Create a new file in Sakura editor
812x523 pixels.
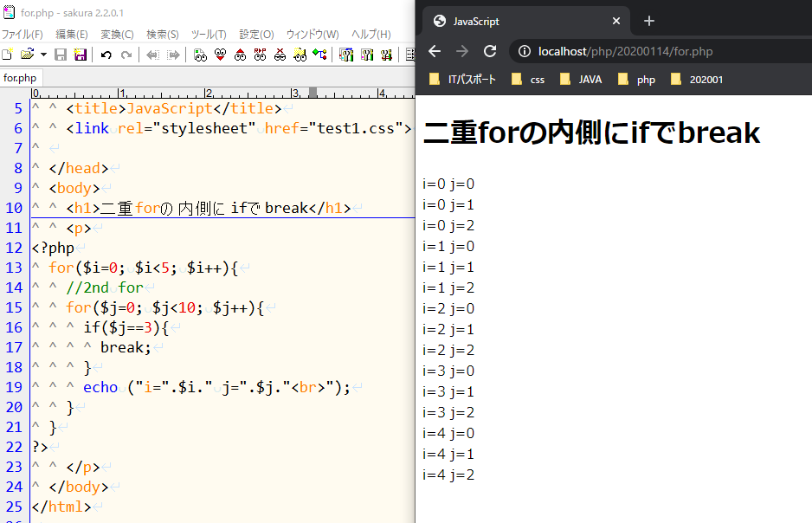tap(7, 55)
